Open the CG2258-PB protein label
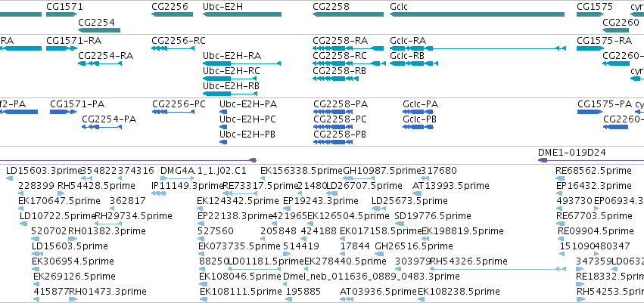Screen dimensions: 644x303 (340, 134)
